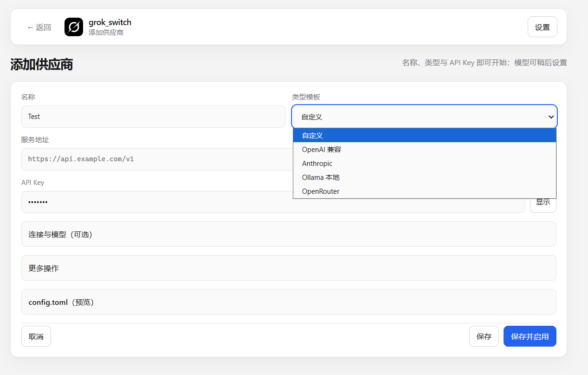Expand config.toml（预览） panel

[x=289, y=302]
